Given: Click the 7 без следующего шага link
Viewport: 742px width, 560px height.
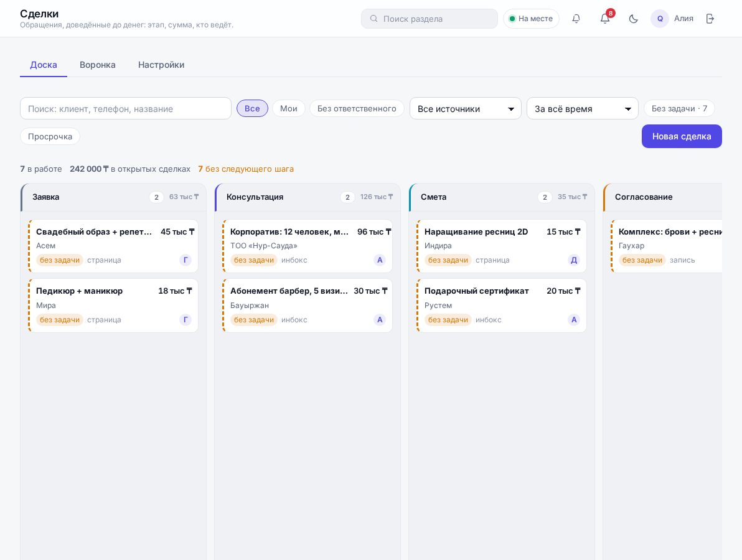Looking at the screenshot, I should [246, 169].
